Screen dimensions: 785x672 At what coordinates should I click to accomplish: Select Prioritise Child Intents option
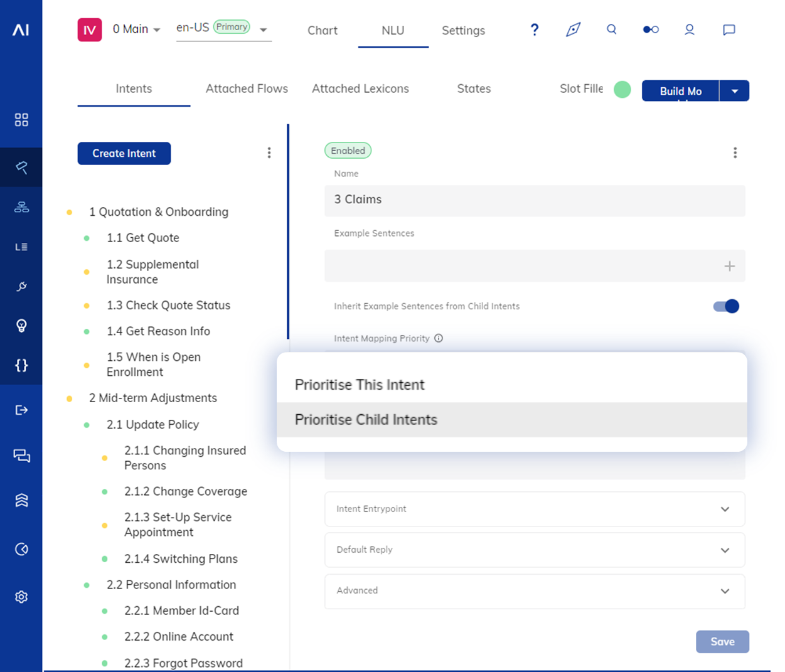[512, 420]
